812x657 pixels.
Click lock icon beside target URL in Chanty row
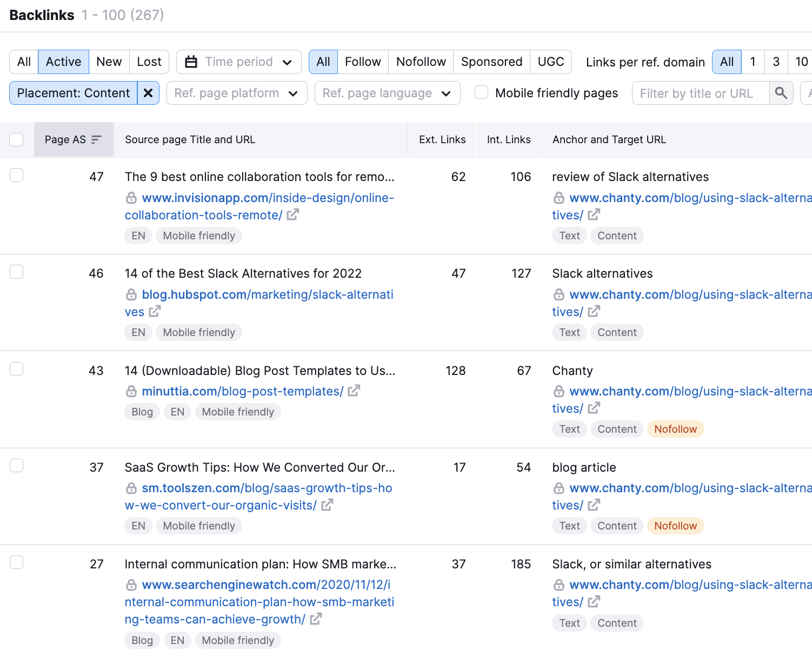tap(559, 391)
